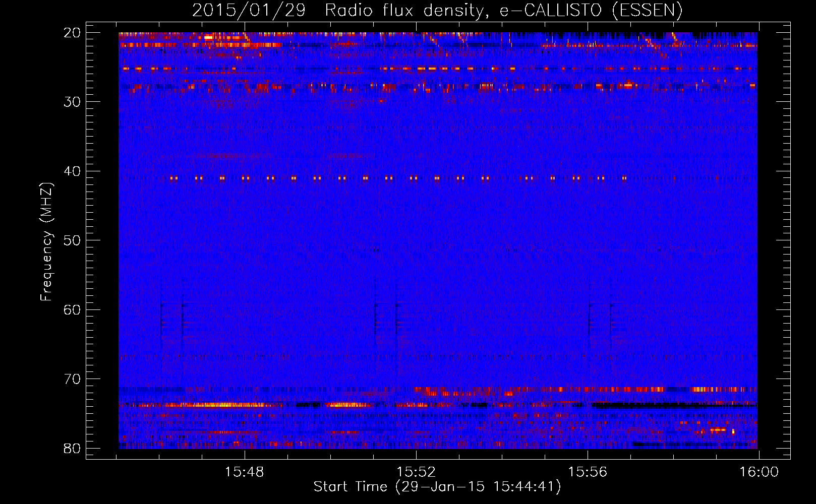Click the 15:56 time tick label

coord(588,472)
